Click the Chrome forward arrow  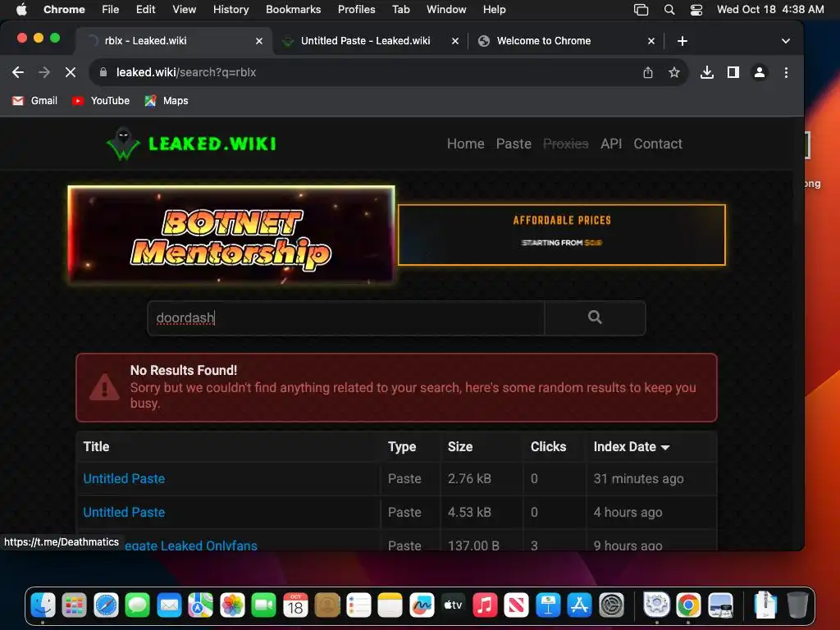pyautogui.click(x=44, y=72)
